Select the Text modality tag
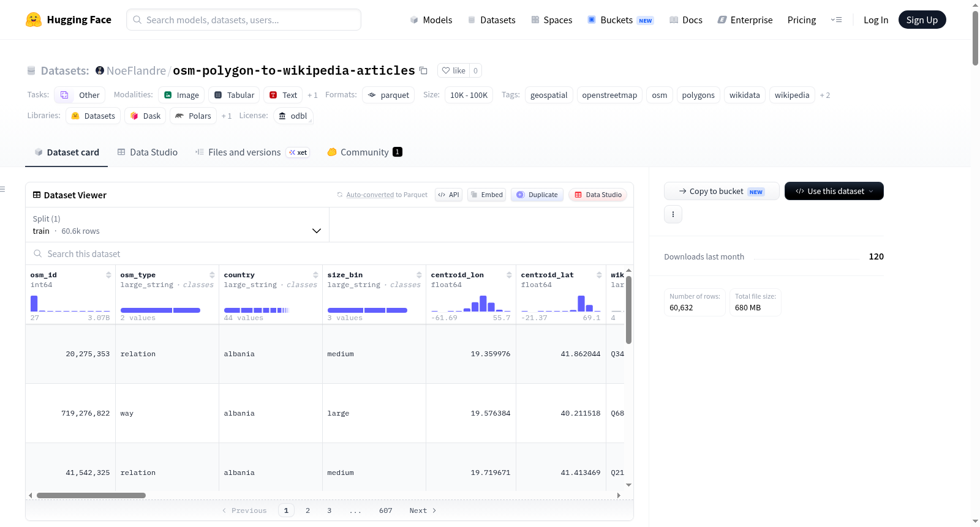This screenshot has width=980, height=527. (283, 95)
